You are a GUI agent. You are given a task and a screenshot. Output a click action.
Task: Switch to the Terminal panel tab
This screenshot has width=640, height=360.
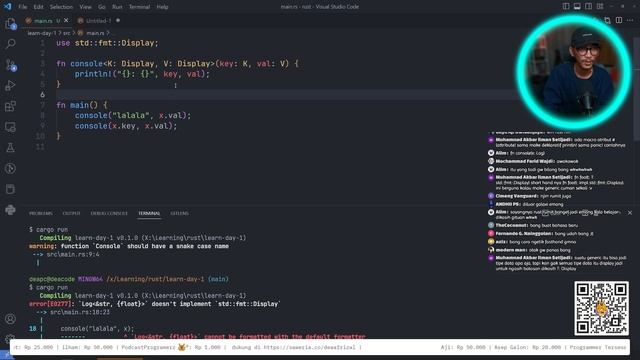tap(149, 213)
